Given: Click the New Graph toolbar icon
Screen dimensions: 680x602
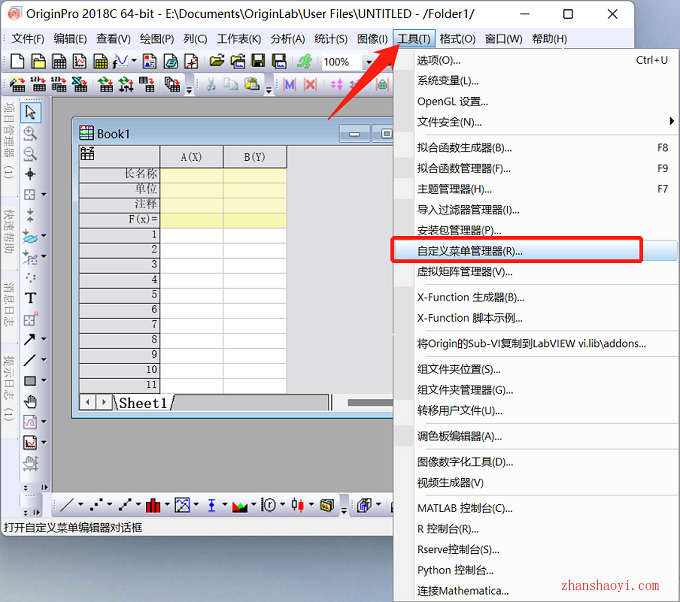Looking at the screenshot, I should (80, 61).
